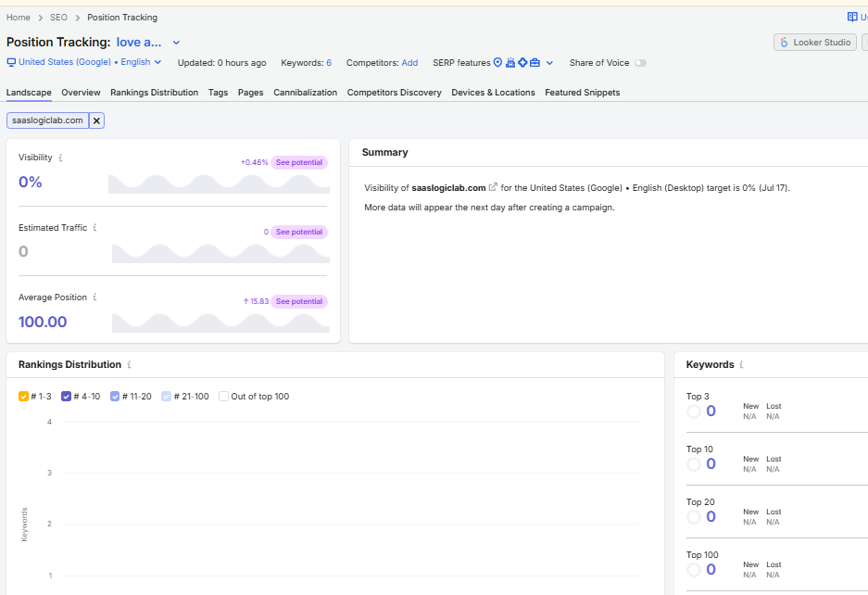Screen dimensions: 868x595
Task: Click the Add competitors link
Action: point(409,63)
